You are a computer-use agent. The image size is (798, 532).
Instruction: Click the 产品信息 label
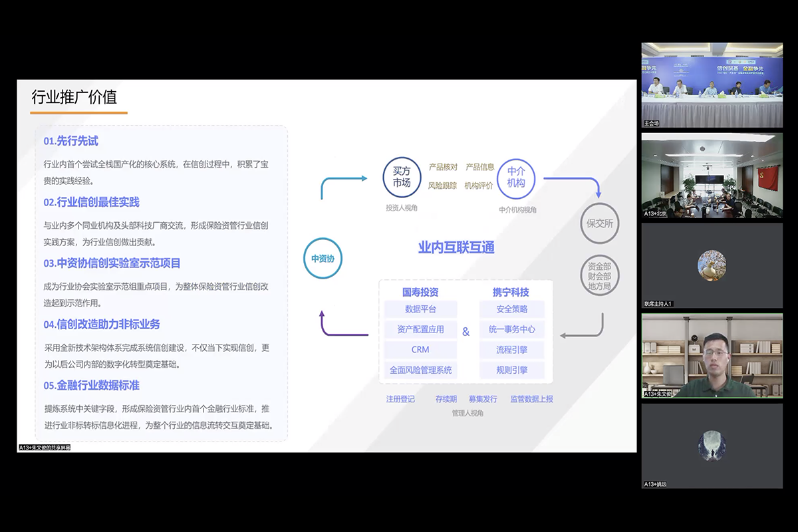479,167
